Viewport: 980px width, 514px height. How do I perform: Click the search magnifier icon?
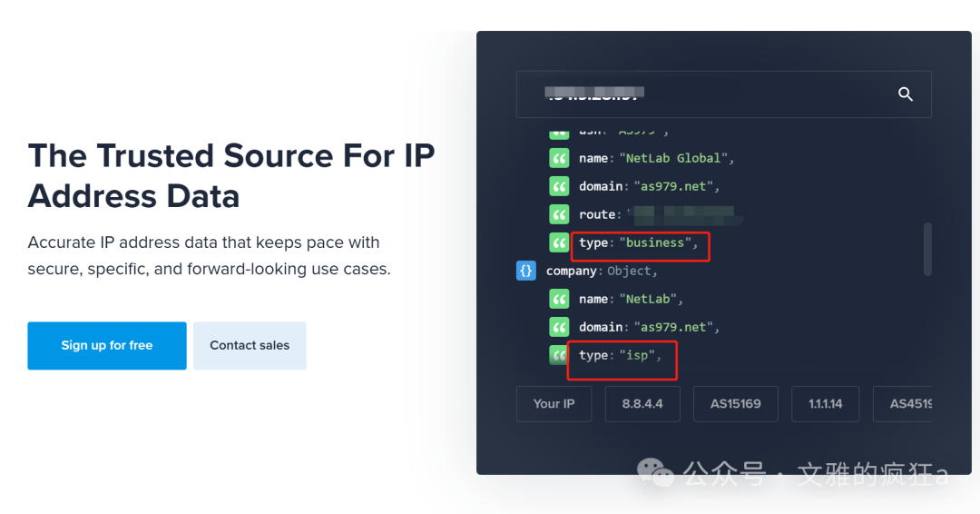pyautogui.click(x=905, y=94)
